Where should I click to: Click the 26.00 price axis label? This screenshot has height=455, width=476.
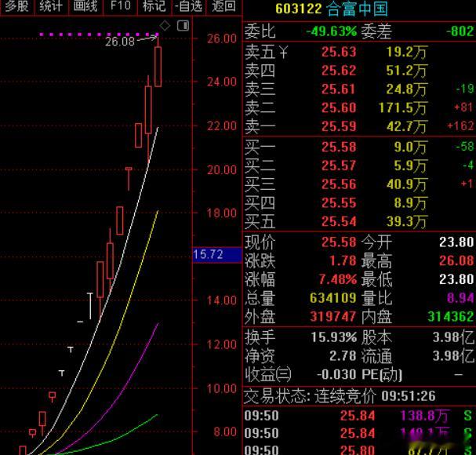[222, 38]
